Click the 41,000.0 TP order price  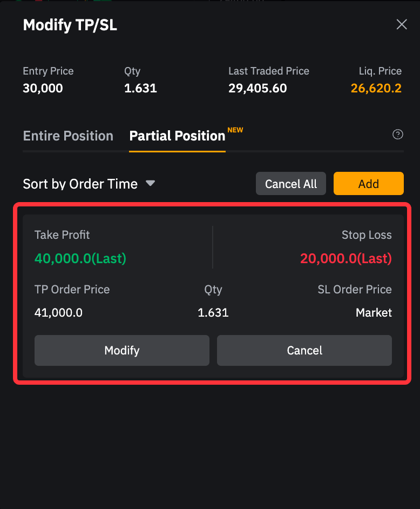[58, 312]
